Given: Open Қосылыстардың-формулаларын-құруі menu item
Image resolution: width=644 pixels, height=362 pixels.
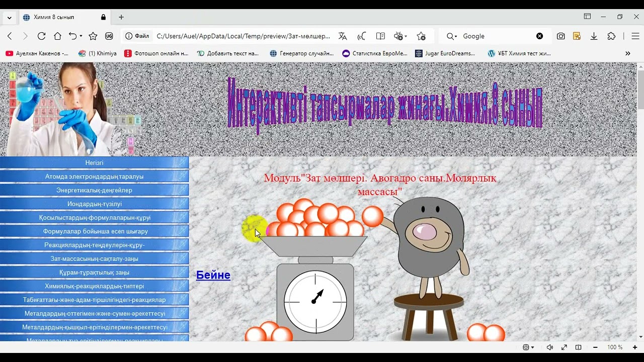Looking at the screenshot, I should click(x=94, y=217).
